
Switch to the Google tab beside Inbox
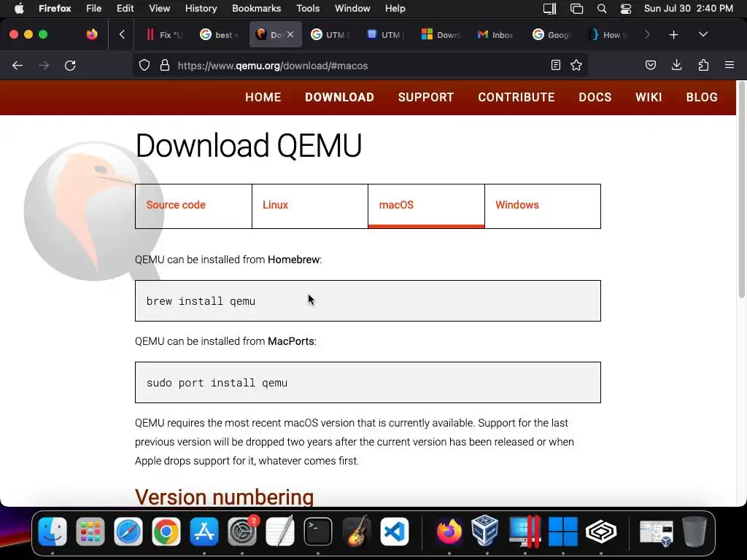point(551,34)
